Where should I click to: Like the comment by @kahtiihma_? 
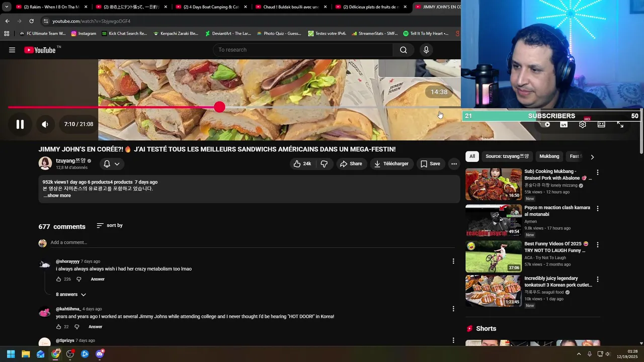(x=58, y=327)
